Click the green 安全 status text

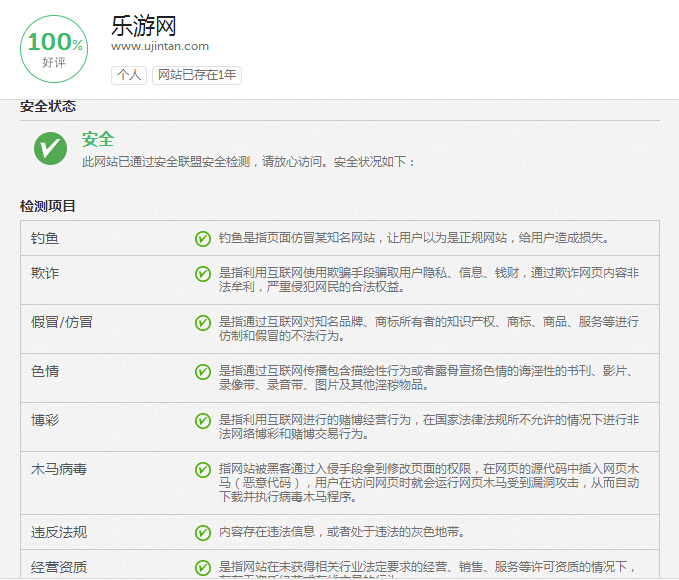click(98, 140)
